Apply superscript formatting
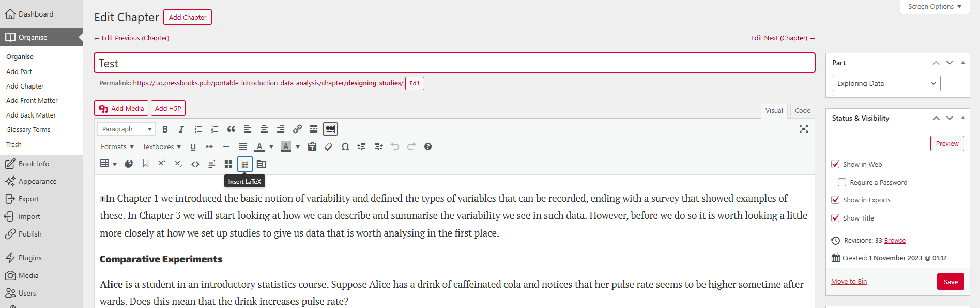Screen dimensions: 980x308 pyautogui.click(x=162, y=164)
